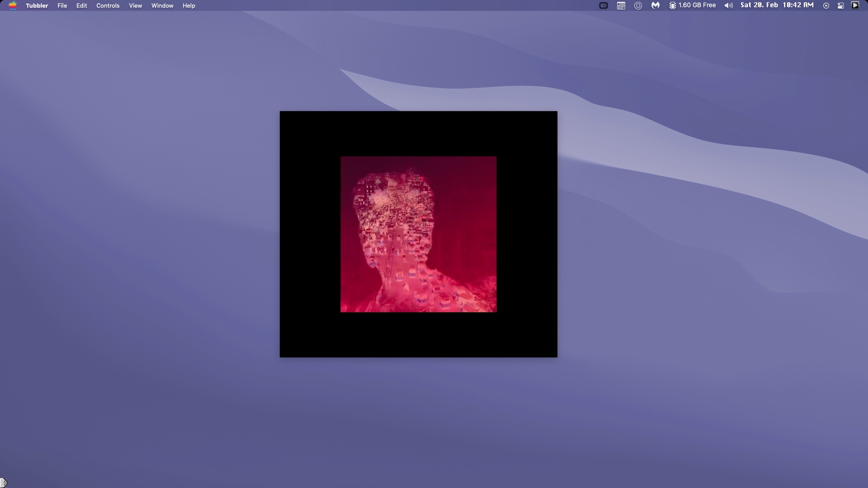Open the Apple menu

pos(13,5)
